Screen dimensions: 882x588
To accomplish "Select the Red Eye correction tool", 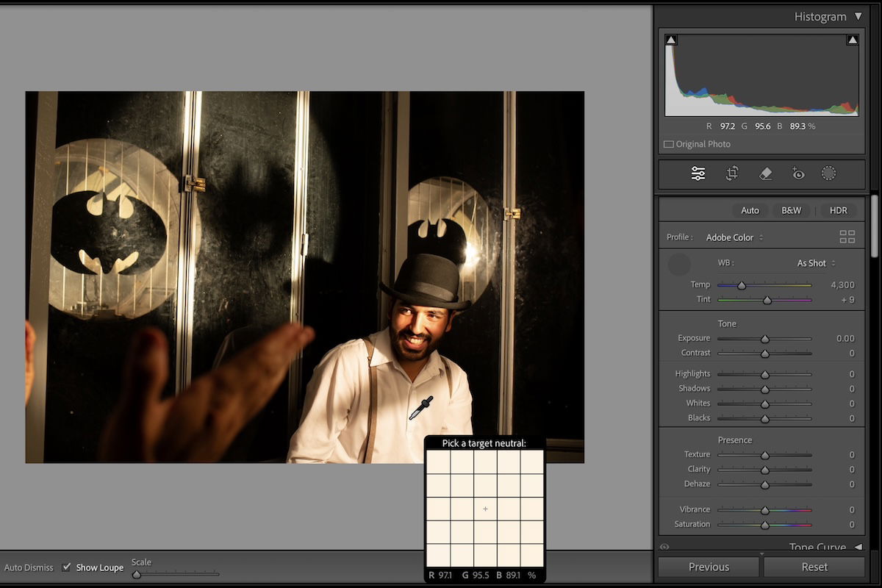I will click(x=798, y=173).
